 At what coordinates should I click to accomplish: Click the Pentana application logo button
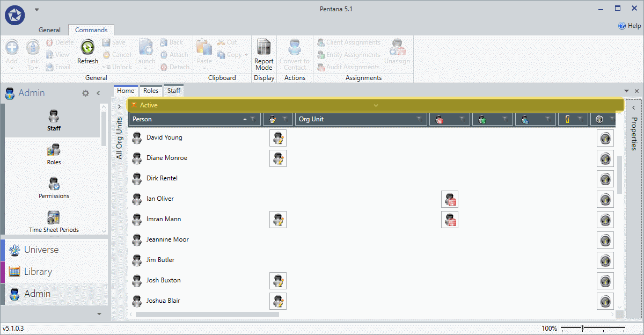point(14,14)
